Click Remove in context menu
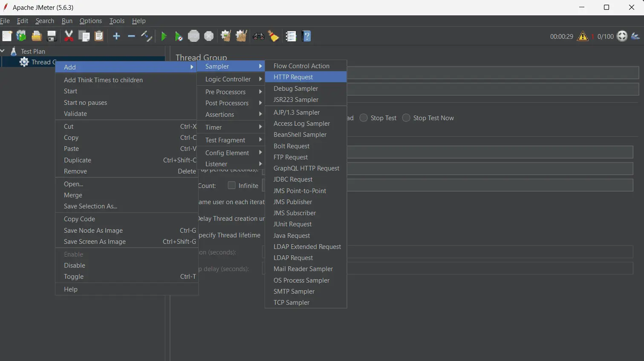Screen dimensions: 644x361 127,171
